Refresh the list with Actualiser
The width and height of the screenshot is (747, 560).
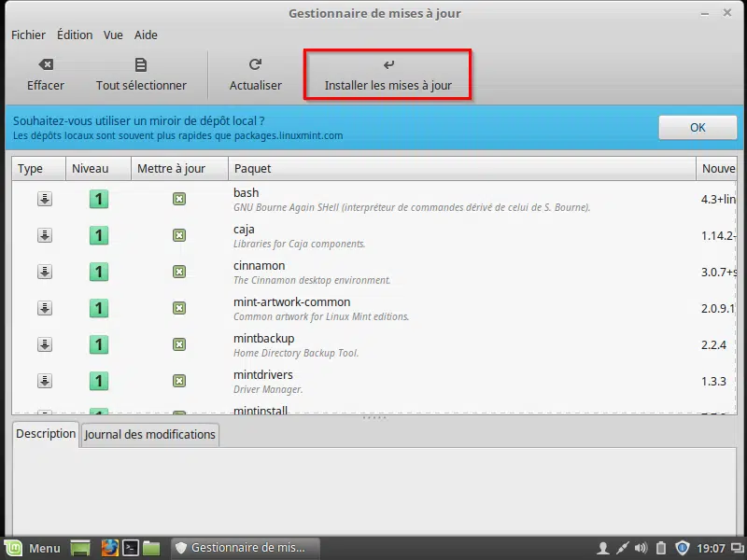(x=255, y=75)
